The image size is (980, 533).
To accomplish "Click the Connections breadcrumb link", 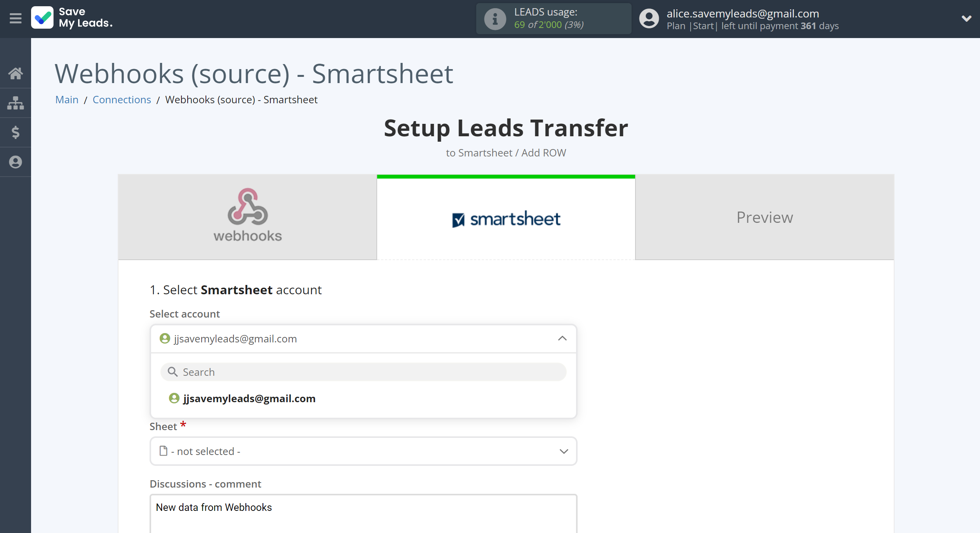I will tap(122, 99).
